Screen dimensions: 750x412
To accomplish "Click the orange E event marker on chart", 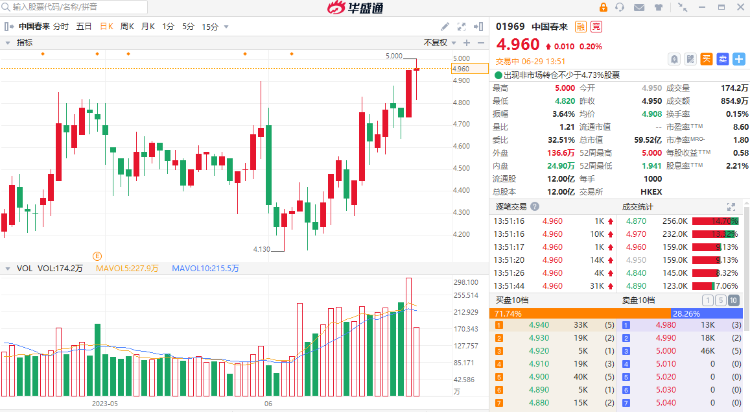I will point(97,256).
